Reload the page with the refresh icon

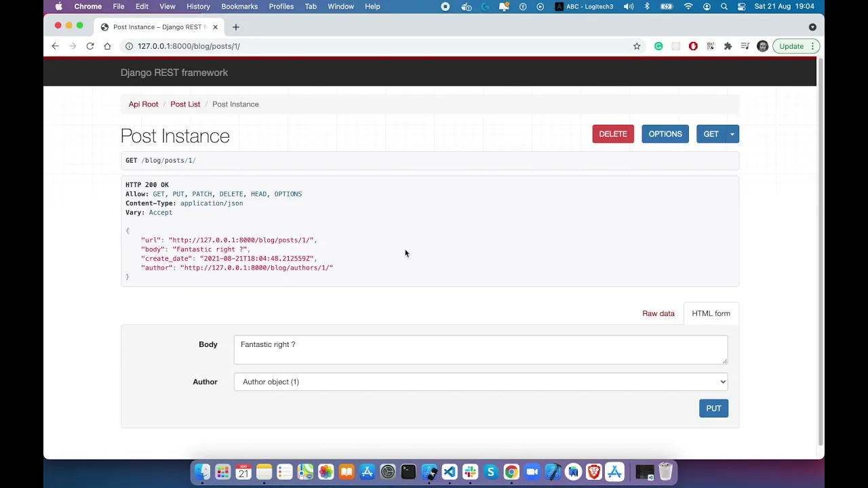click(x=90, y=46)
